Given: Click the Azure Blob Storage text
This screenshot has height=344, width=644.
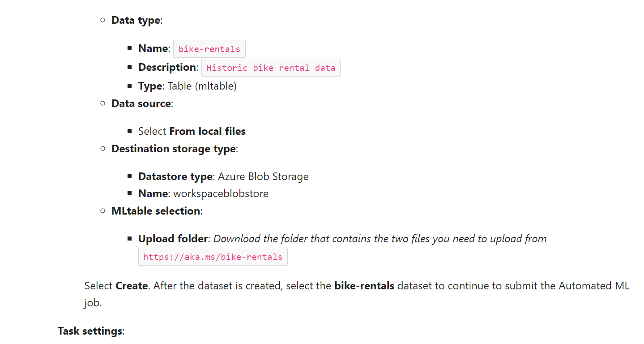Looking at the screenshot, I should [x=263, y=176].
